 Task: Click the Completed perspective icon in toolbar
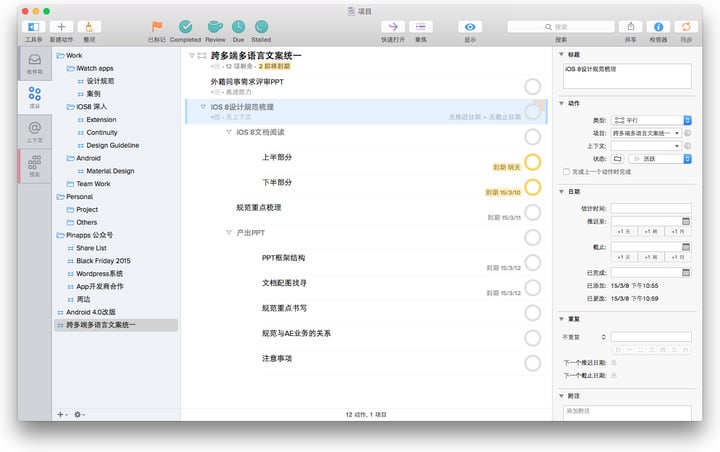tap(185, 27)
